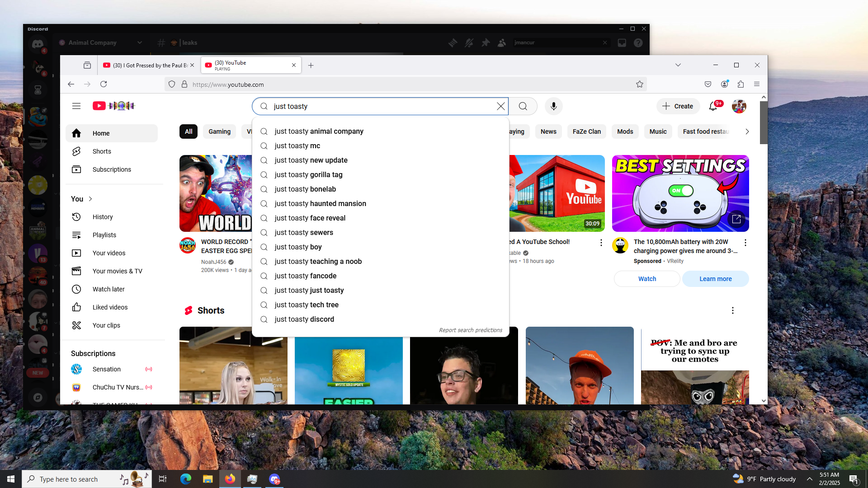This screenshot has width=868, height=488.
Task: Open Firefox from the Windows taskbar
Action: (230, 479)
